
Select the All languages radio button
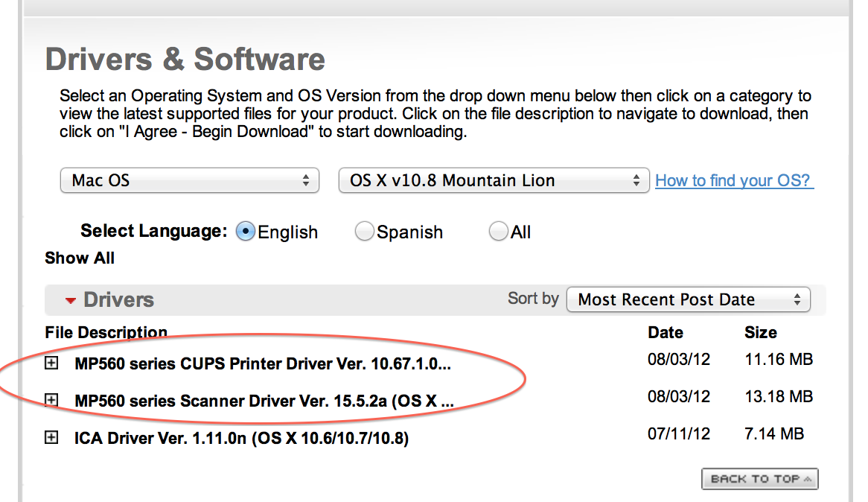click(x=498, y=232)
